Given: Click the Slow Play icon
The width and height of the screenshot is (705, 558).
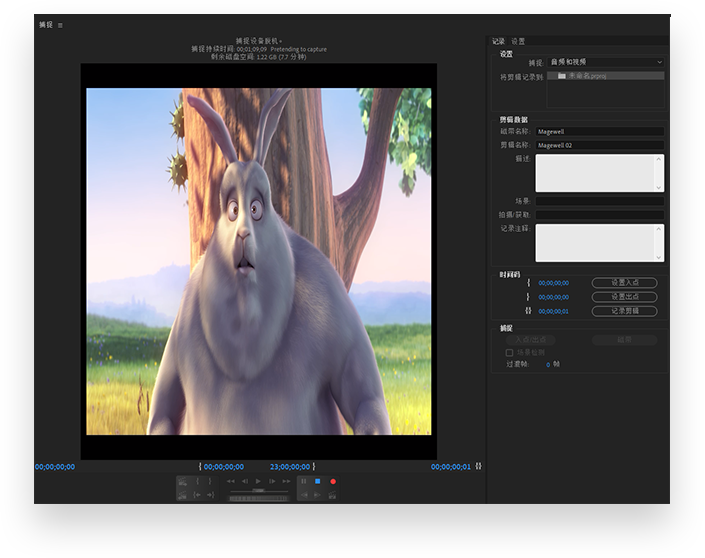Looking at the screenshot, I should pyautogui.click(x=317, y=495).
